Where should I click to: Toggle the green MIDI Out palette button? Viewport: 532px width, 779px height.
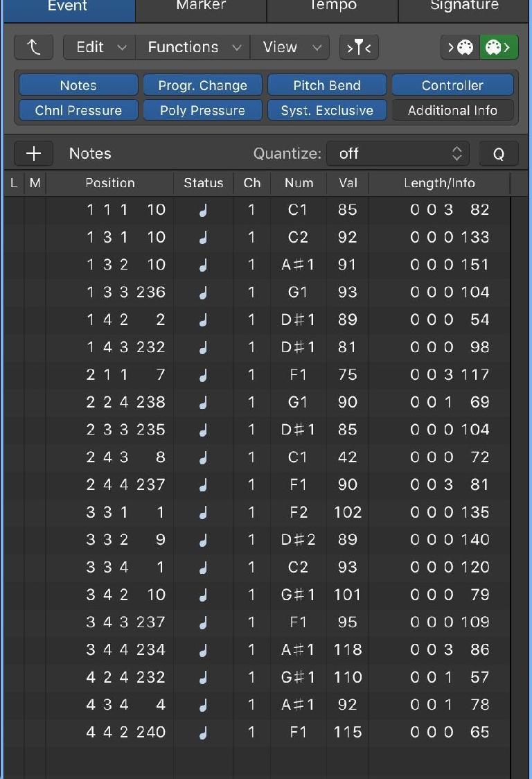click(x=499, y=47)
